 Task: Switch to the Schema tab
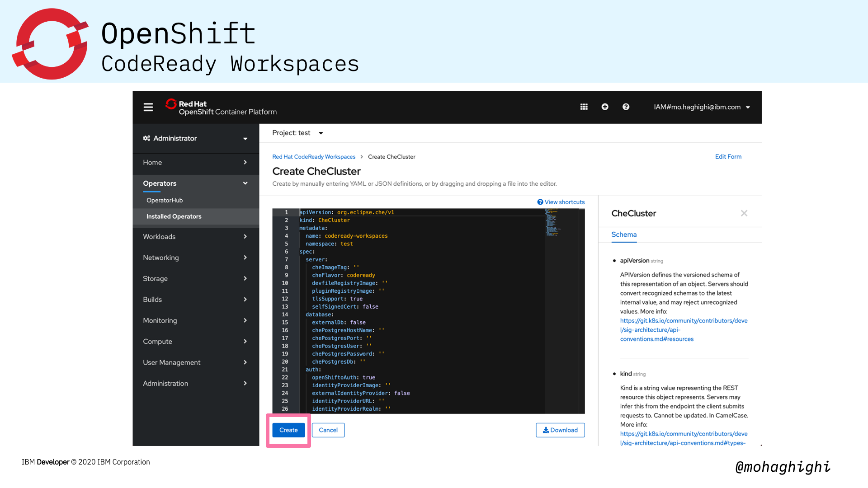(x=624, y=235)
